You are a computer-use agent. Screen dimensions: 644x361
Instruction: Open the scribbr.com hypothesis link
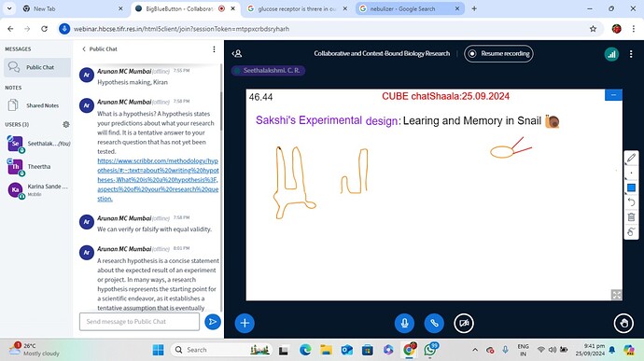pyautogui.click(x=158, y=180)
